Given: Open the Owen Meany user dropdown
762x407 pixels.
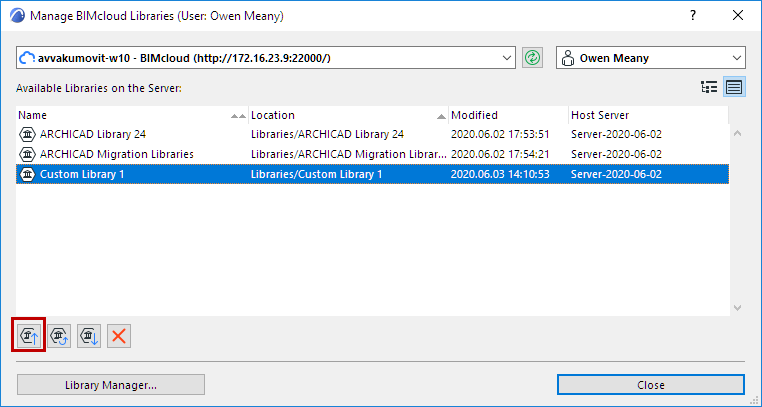Looking at the screenshot, I should point(651,58).
